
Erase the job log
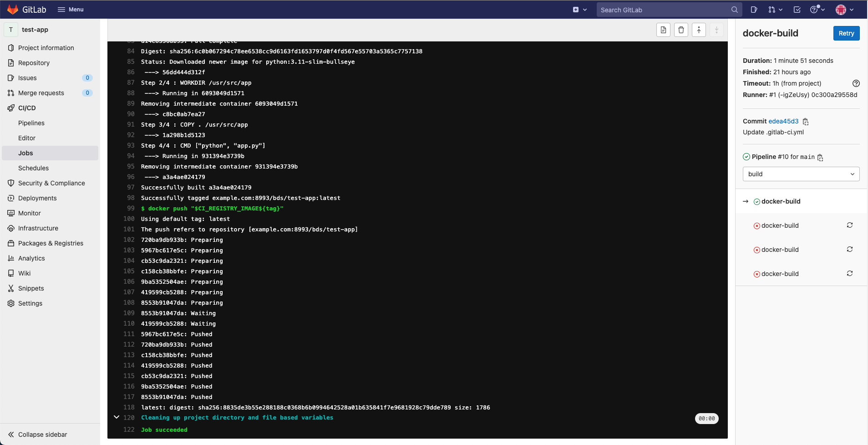pos(681,30)
